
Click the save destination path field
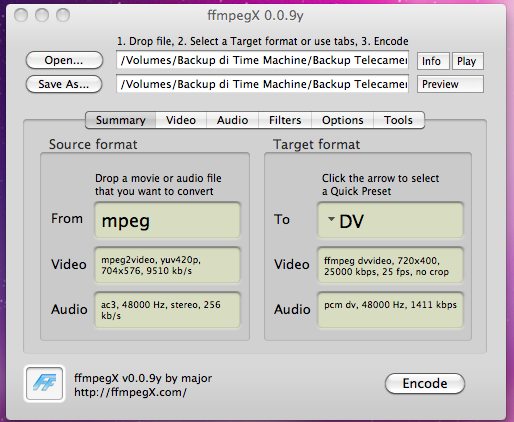pos(262,84)
